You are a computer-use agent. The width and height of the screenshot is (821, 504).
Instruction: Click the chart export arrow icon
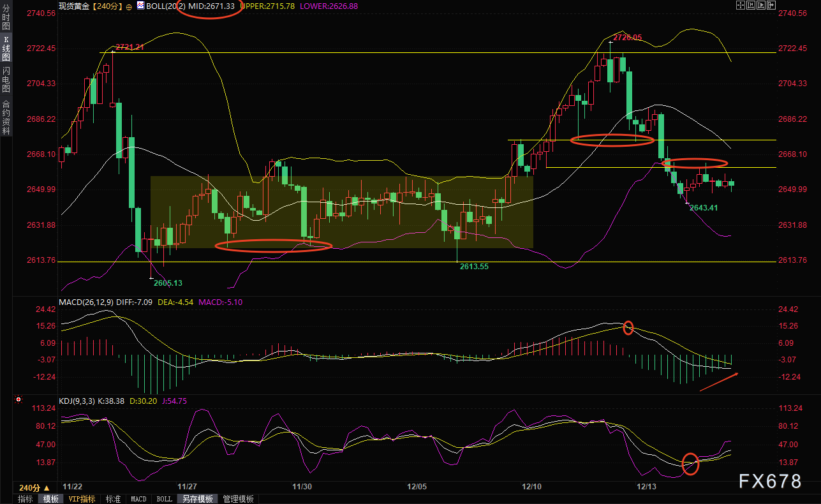click(772, 5)
